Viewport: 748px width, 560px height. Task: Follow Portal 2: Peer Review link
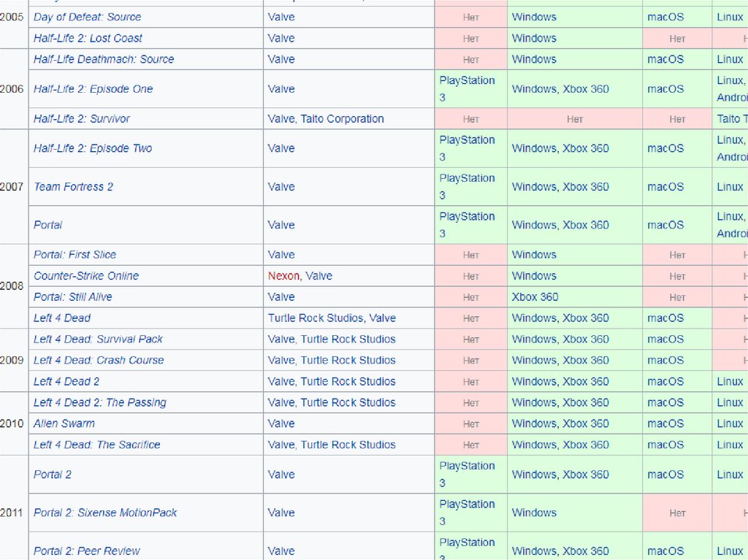tap(87, 551)
